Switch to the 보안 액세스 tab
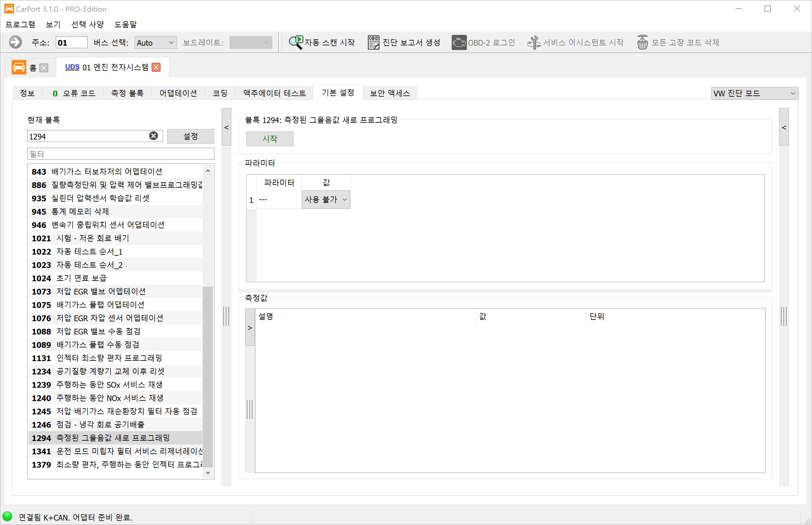 390,93
